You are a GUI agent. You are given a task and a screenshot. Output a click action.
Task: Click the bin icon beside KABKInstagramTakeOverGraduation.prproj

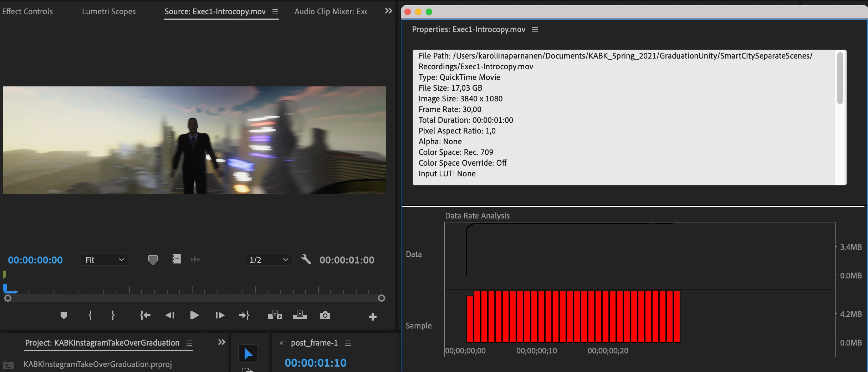tap(8, 365)
